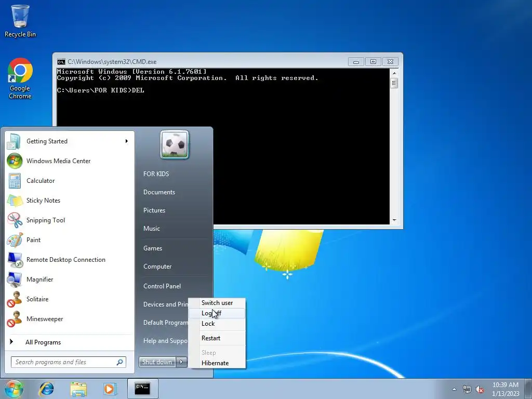Click the CMD window title bar icon
This screenshot has width=532, height=399.
(61, 62)
